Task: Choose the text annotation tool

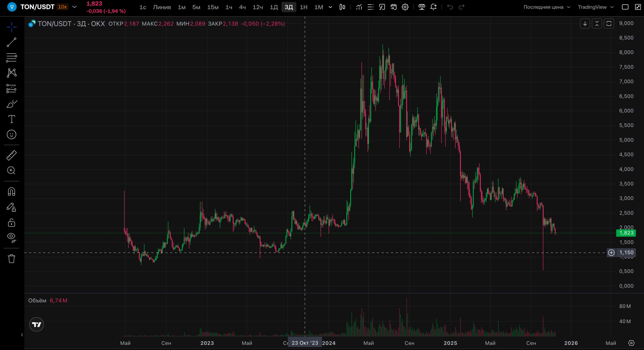Action: [x=12, y=119]
